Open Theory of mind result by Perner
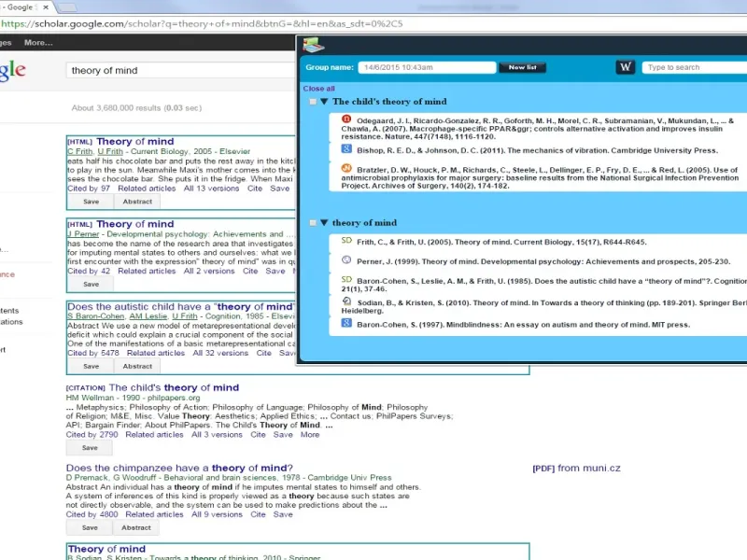The image size is (747, 560). tap(134, 224)
